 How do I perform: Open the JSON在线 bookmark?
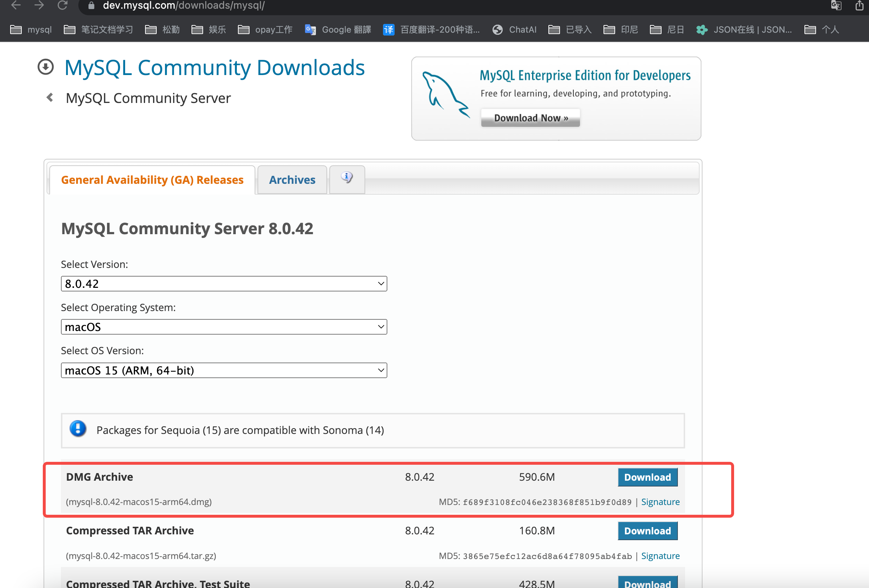click(744, 29)
